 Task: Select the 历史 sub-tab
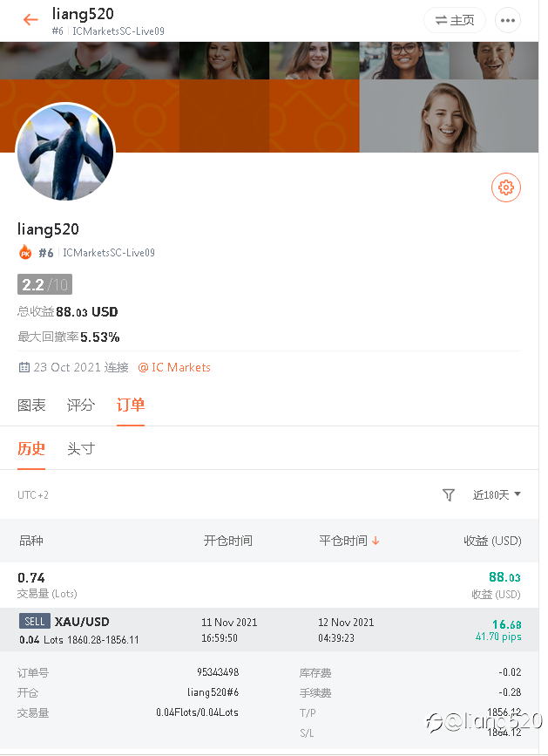click(31, 448)
